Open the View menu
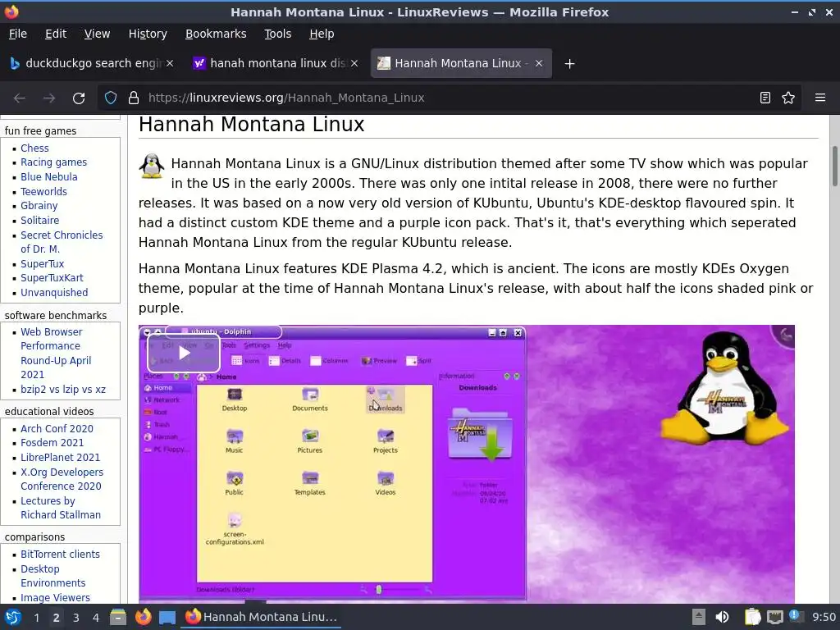Viewport: 840px width, 630px height. 97,34
